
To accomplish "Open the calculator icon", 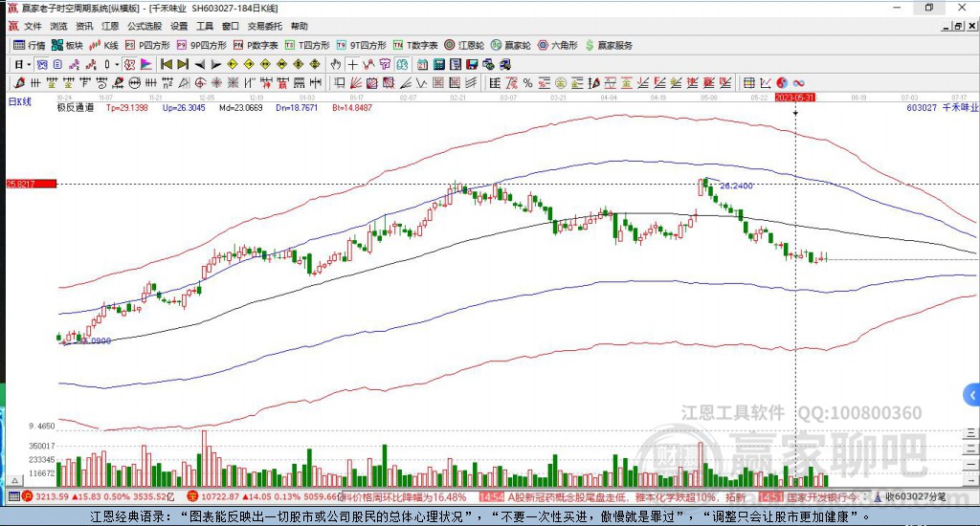I will [x=438, y=64].
